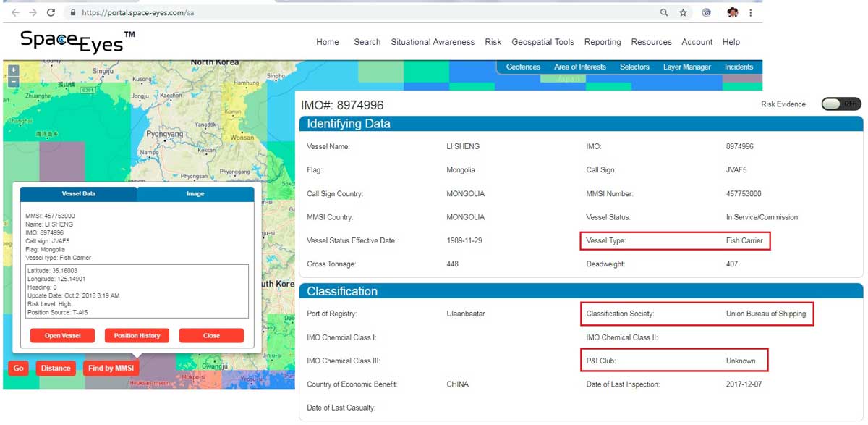Open the Geofences panel
868x425 pixels.
click(x=523, y=67)
